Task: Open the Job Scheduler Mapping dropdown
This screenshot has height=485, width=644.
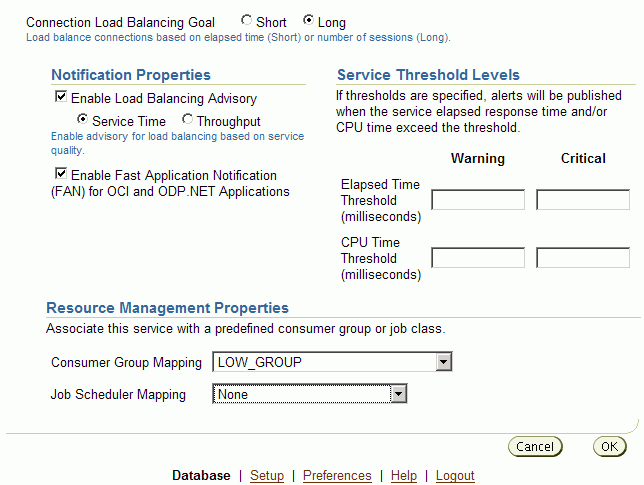Action: 309,394
